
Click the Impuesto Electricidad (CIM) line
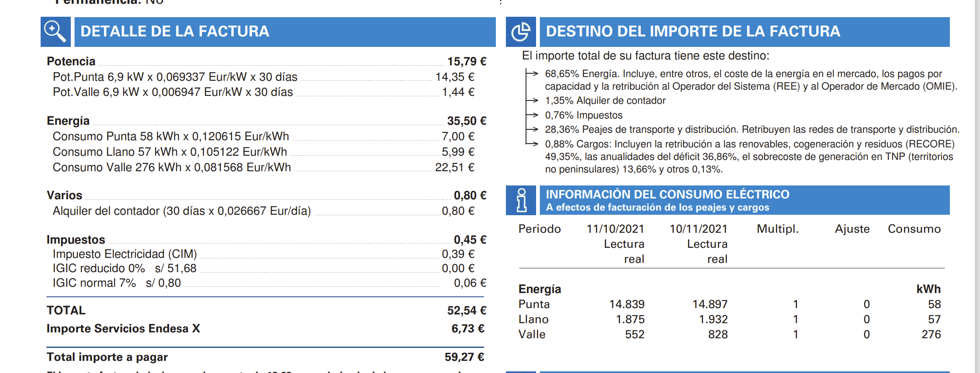coord(124,254)
